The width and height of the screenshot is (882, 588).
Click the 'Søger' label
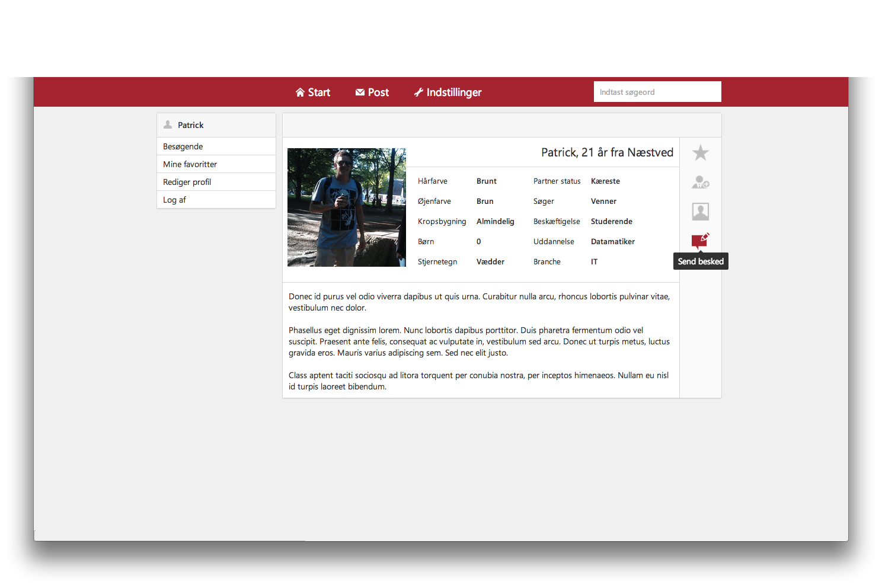544,202
